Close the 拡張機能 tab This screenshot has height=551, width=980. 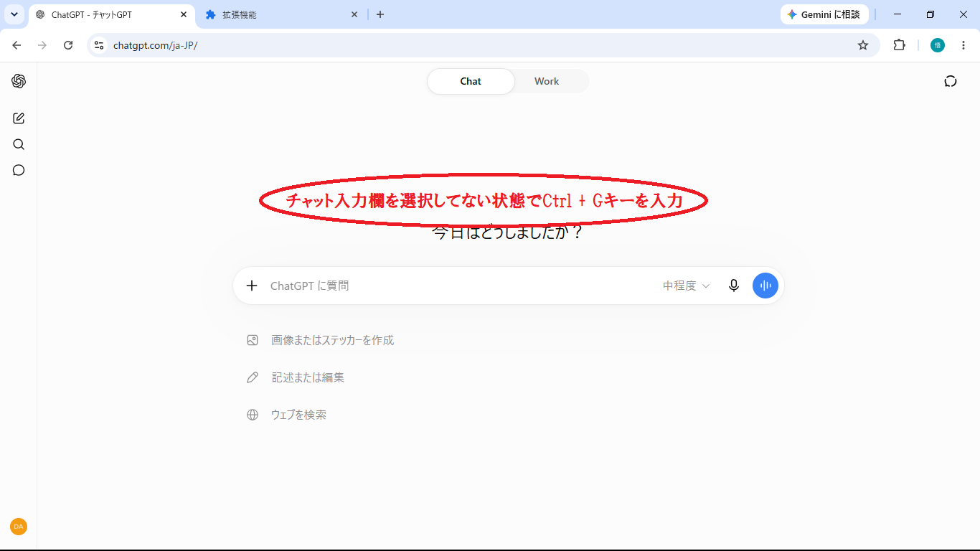[x=354, y=14]
